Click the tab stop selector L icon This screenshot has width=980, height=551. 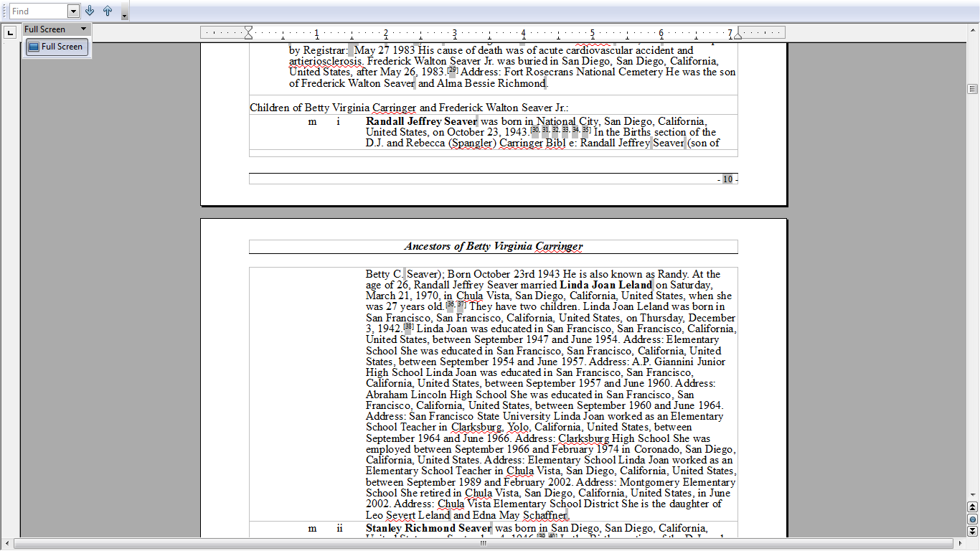[10, 32]
